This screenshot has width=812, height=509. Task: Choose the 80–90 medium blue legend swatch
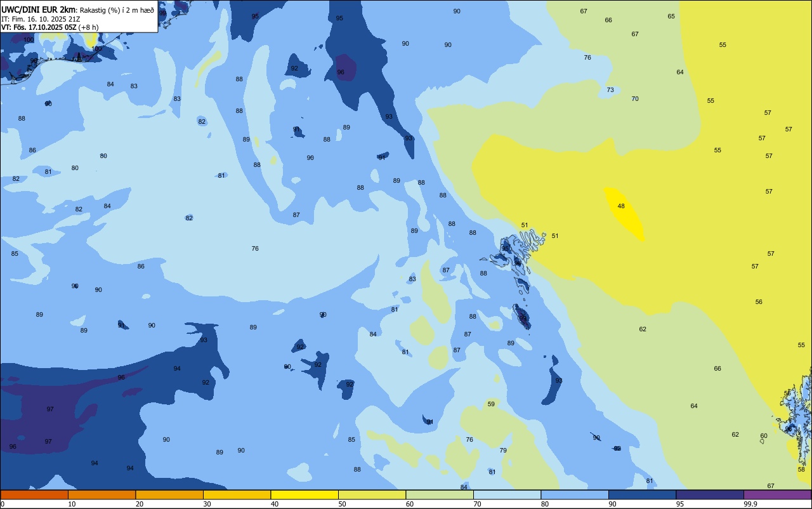tap(575, 494)
